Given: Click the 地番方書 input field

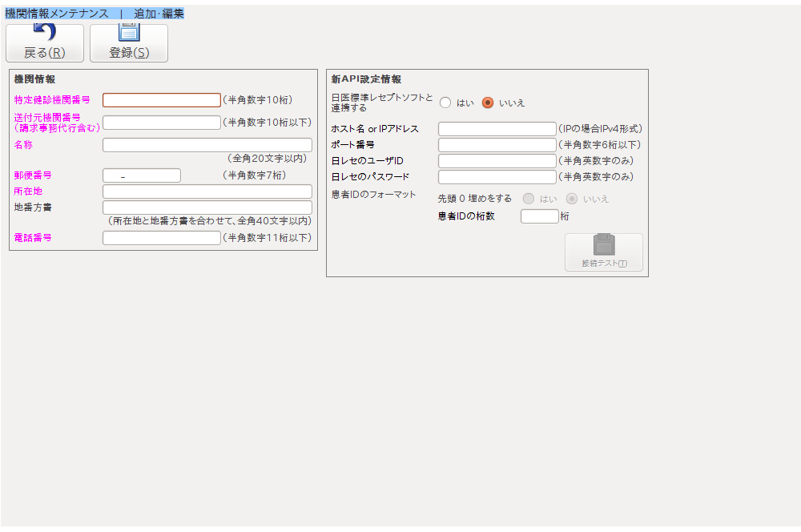Looking at the screenshot, I should (207, 208).
